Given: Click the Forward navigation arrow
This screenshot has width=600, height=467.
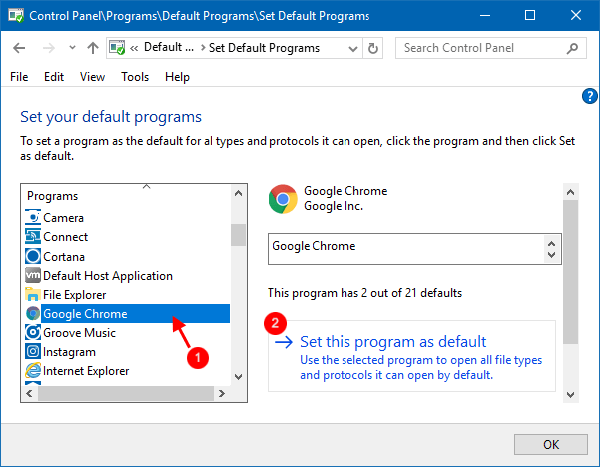Looking at the screenshot, I should (x=49, y=48).
